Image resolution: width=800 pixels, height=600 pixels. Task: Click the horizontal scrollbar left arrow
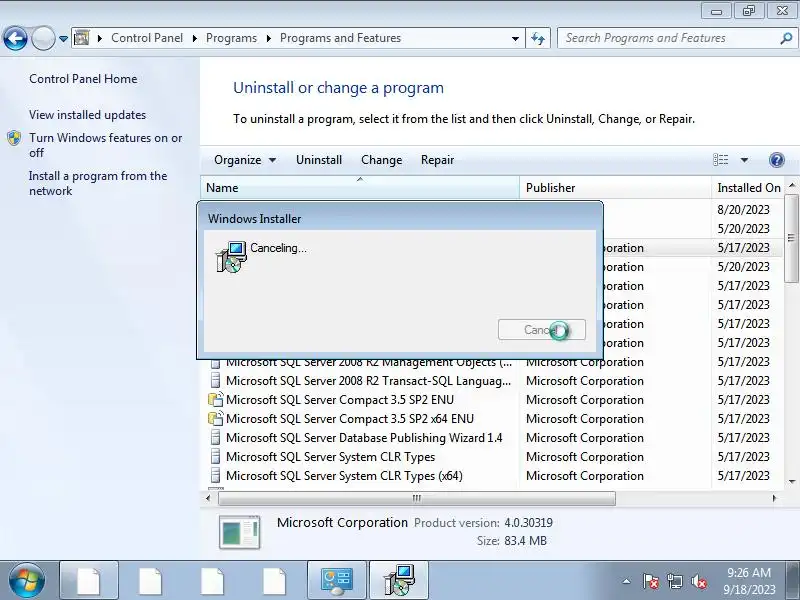pyautogui.click(x=208, y=498)
